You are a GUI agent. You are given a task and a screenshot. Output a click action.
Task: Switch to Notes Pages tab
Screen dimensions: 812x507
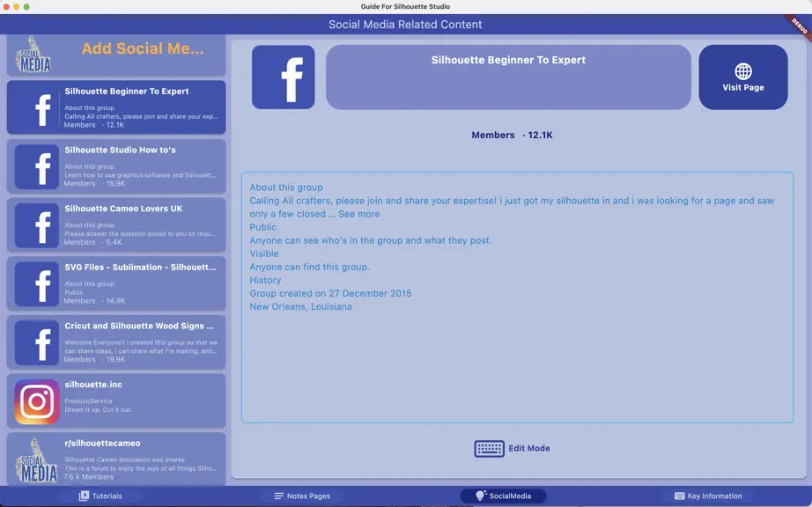click(302, 496)
